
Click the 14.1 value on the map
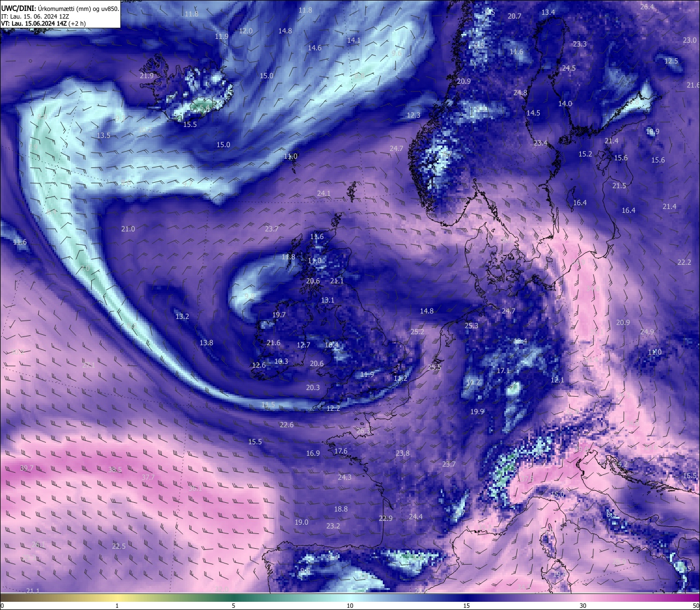coord(354,40)
